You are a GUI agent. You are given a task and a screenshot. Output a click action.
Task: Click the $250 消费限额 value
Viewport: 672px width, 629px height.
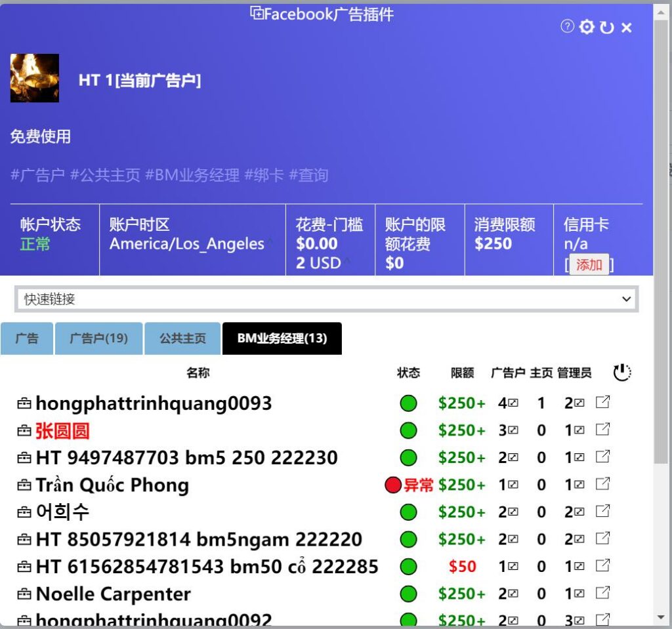point(493,244)
